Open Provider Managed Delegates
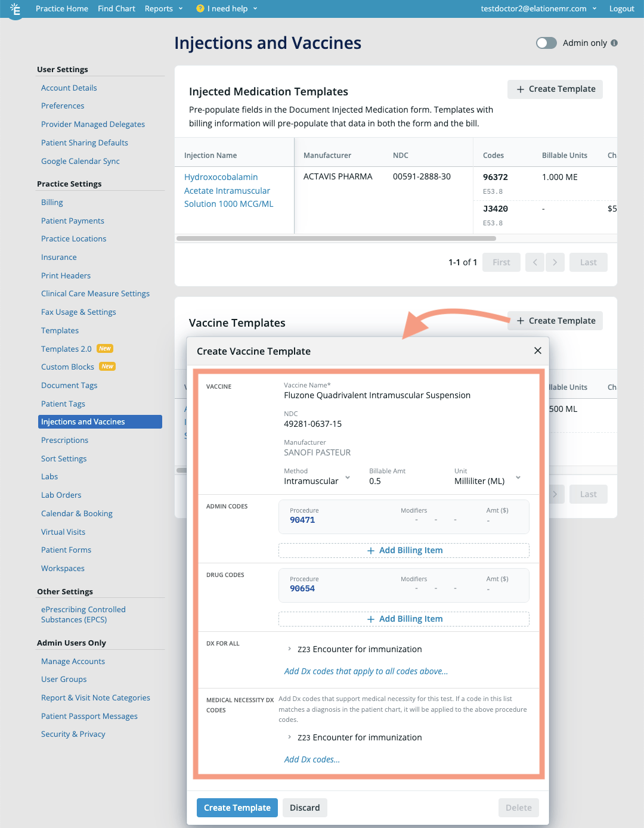The width and height of the screenshot is (644, 828). click(93, 124)
